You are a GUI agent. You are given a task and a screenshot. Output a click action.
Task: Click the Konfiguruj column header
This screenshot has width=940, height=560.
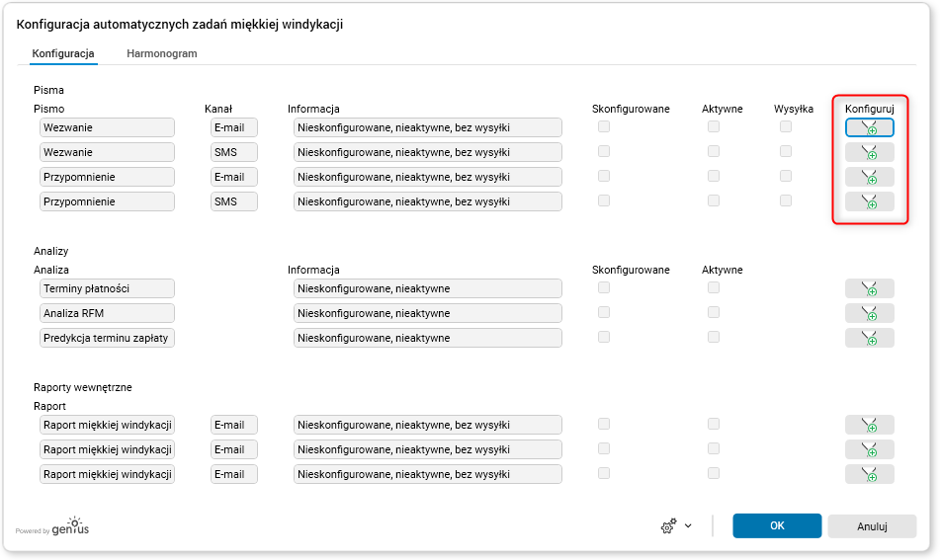pos(869,109)
